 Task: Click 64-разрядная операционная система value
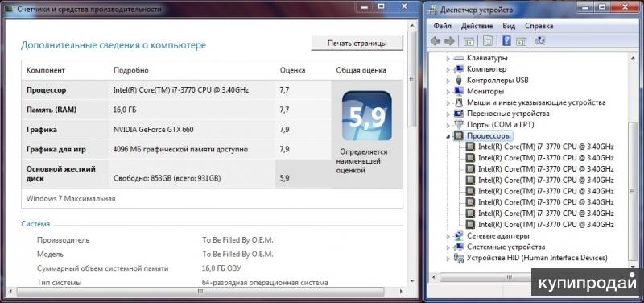coord(265,283)
